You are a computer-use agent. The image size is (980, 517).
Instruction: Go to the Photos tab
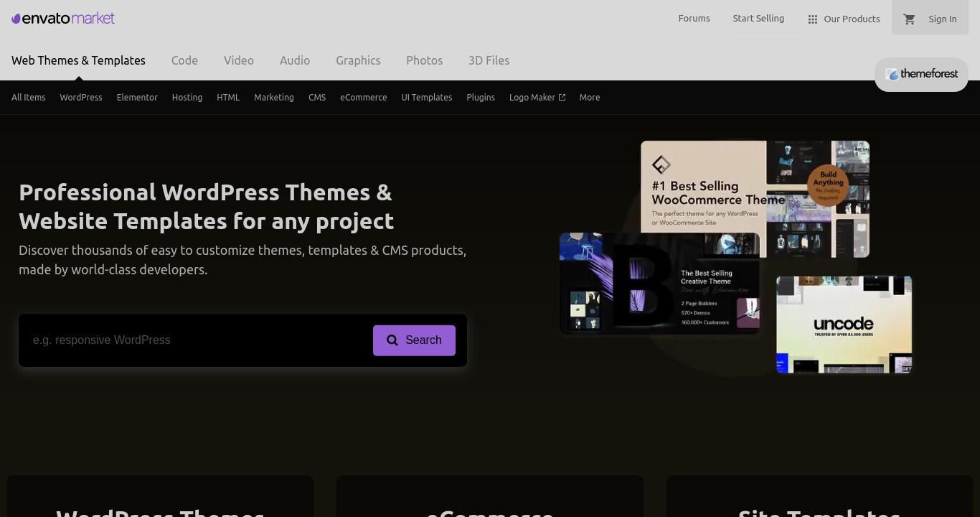point(424,60)
